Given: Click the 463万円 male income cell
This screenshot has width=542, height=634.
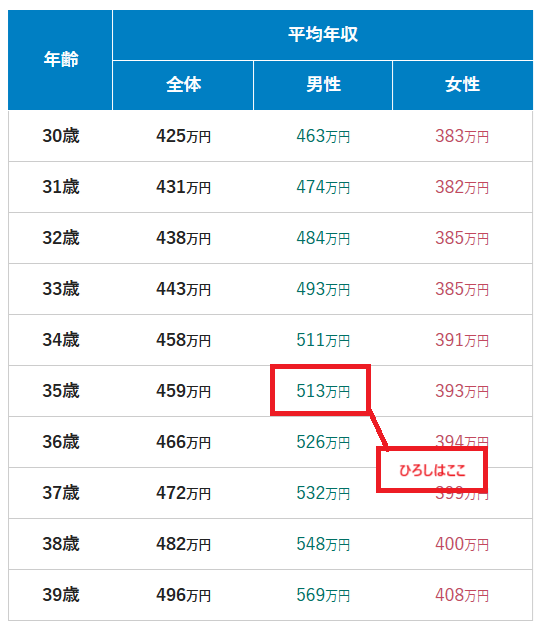Looking at the screenshot, I should (x=323, y=136).
